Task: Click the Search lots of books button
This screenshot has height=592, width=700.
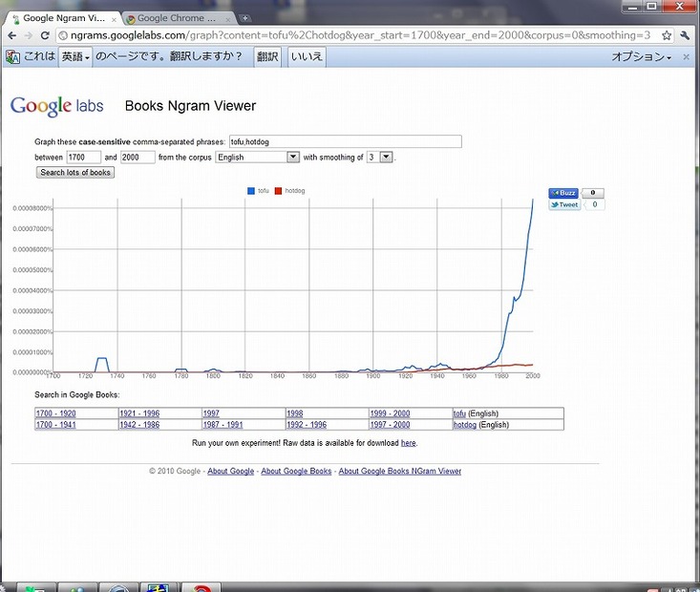Action: tap(75, 172)
